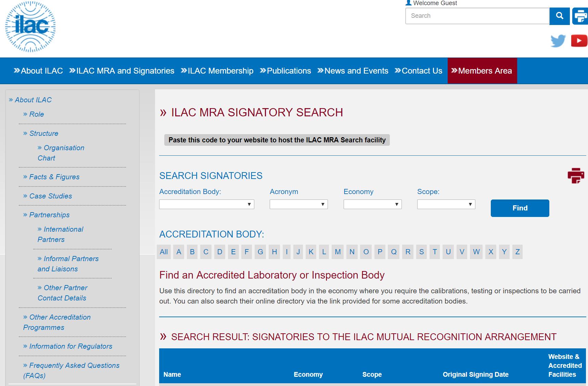
Task: Open the Twitter bird icon
Action: (x=558, y=41)
